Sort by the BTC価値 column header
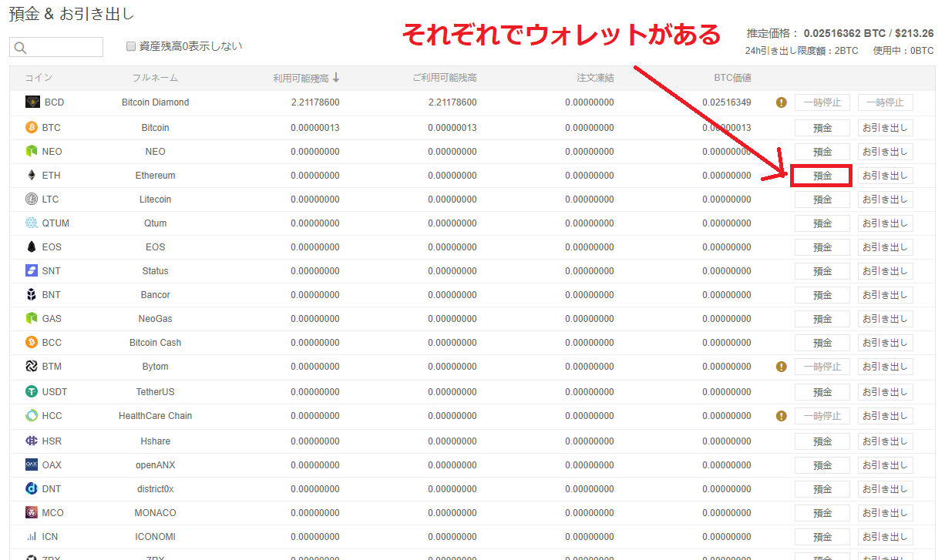This screenshot has width=945, height=560. click(x=732, y=78)
